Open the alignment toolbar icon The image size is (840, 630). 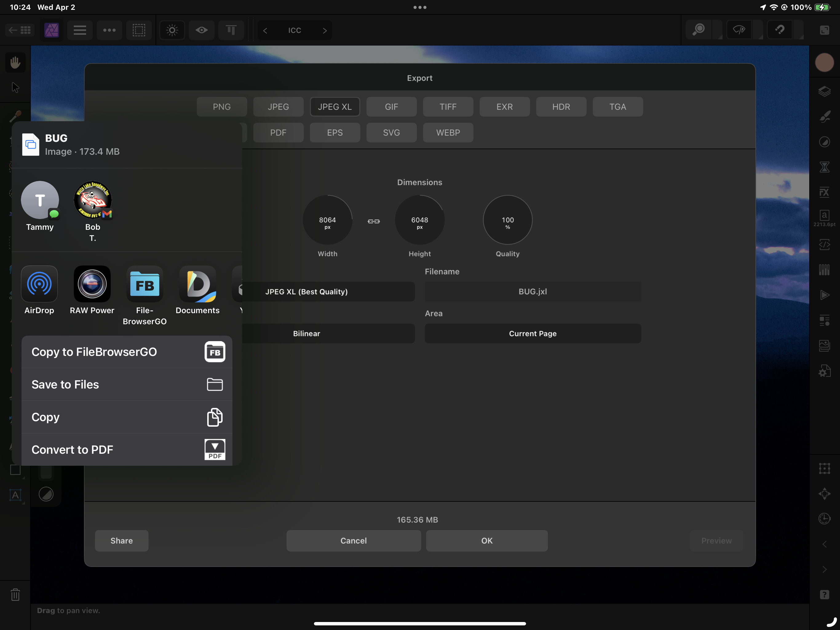point(231,30)
